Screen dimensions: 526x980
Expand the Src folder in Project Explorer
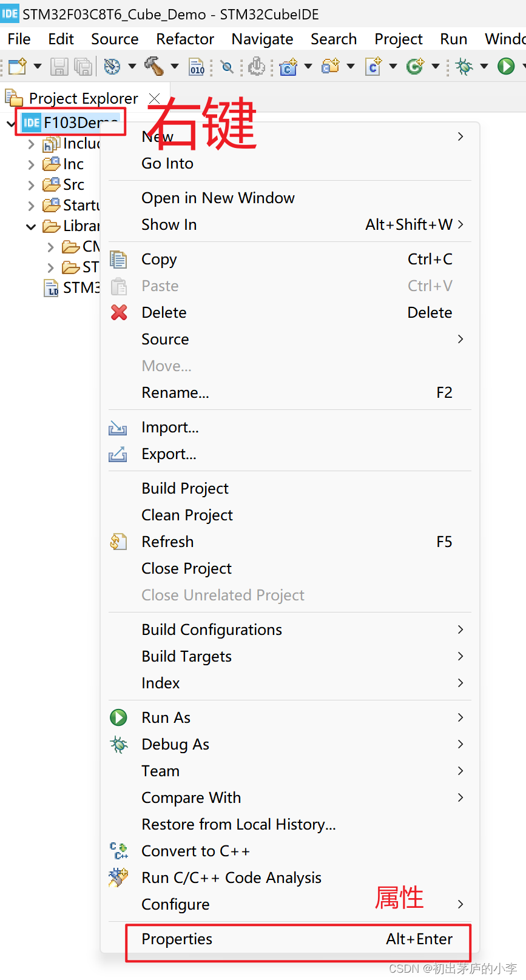tap(32, 185)
